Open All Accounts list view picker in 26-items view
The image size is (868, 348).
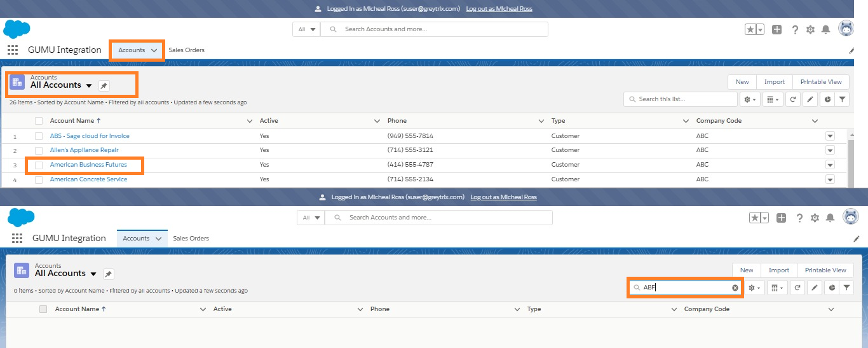[89, 86]
